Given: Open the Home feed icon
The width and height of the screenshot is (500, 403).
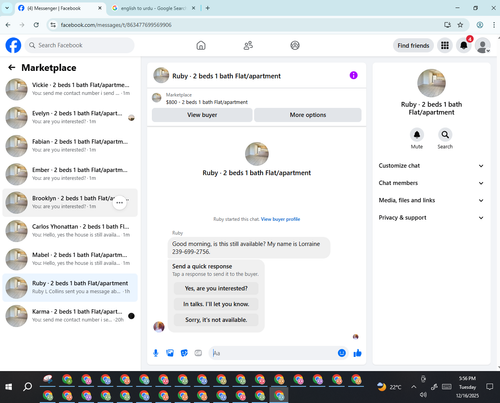Looking at the screenshot, I should [x=201, y=45].
